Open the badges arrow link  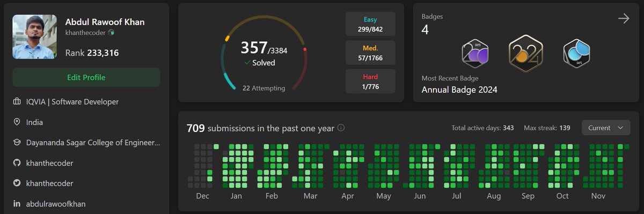(x=623, y=19)
